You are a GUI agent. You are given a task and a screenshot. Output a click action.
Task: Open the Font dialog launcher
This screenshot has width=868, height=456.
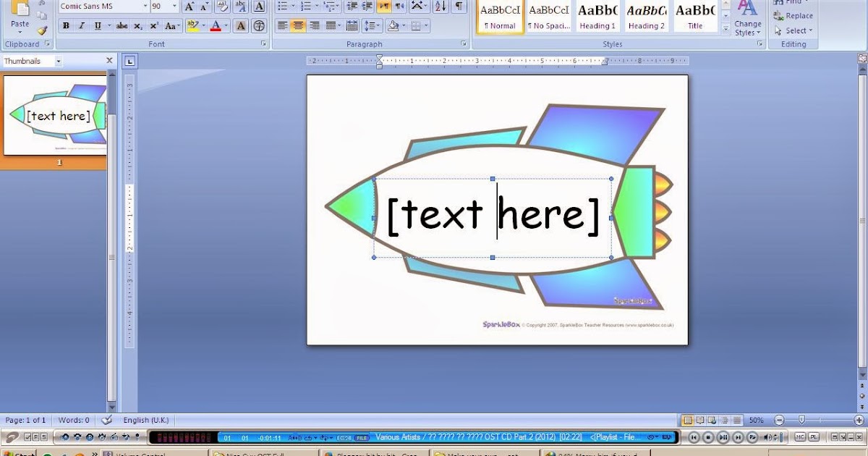pyautogui.click(x=262, y=44)
